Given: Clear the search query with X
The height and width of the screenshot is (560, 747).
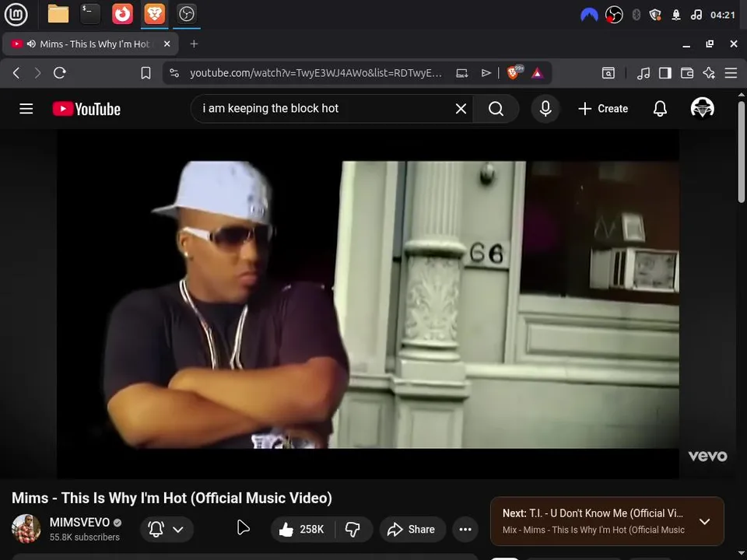Looking at the screenshot, I should [461, 109].
